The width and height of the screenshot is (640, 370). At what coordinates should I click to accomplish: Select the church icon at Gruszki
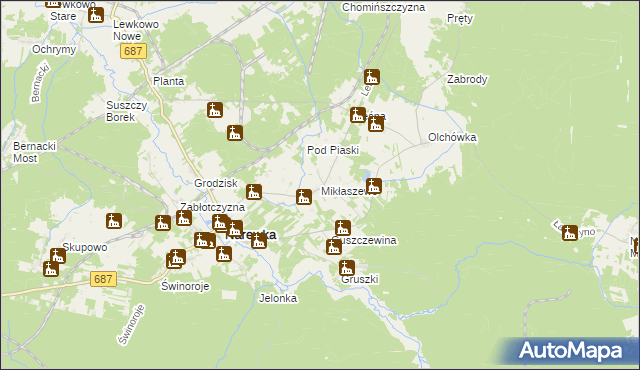point(347,268)
